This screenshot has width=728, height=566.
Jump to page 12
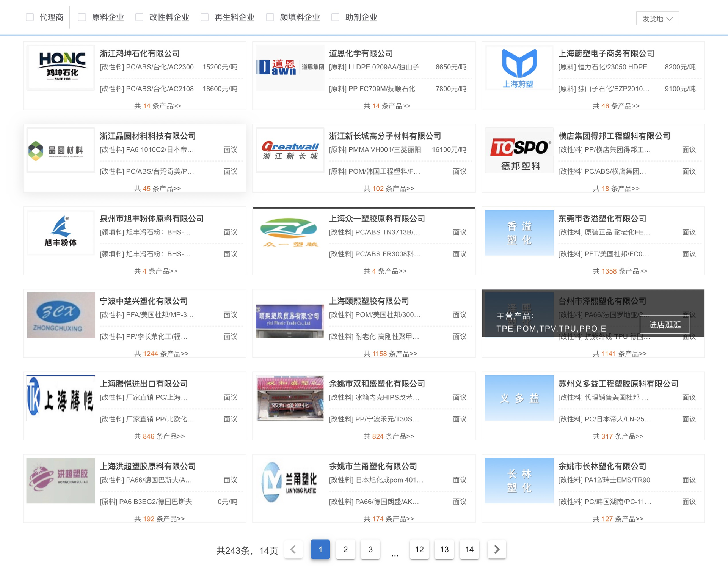tap(419, 549)
